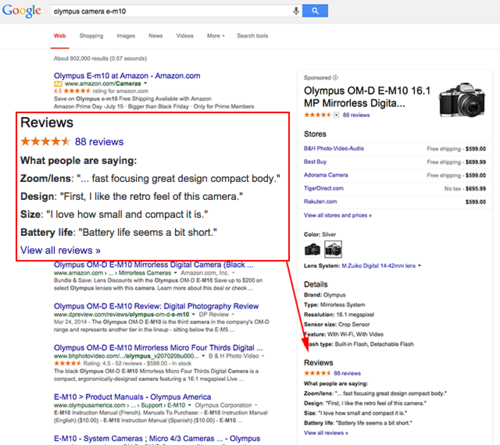Click Brand: Olympus in Details
The width and height of the screenshot is (500, 445).
[325, 295]
